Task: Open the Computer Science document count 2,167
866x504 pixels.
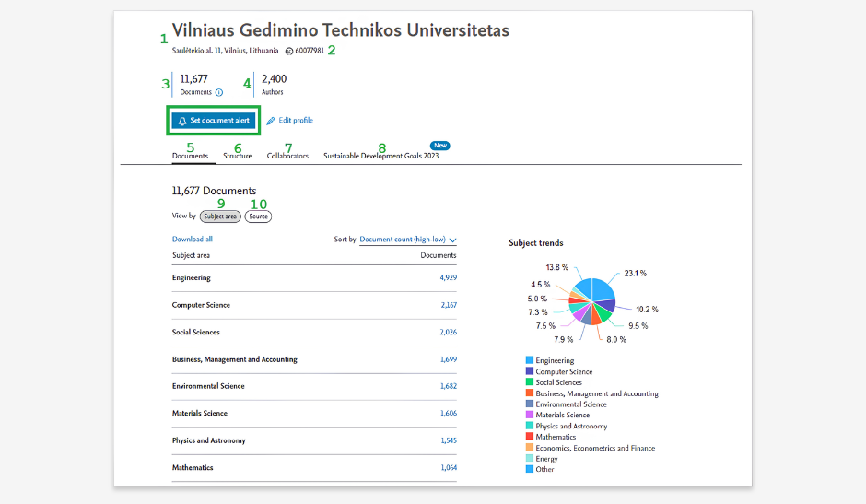Action: click(449, 305)
